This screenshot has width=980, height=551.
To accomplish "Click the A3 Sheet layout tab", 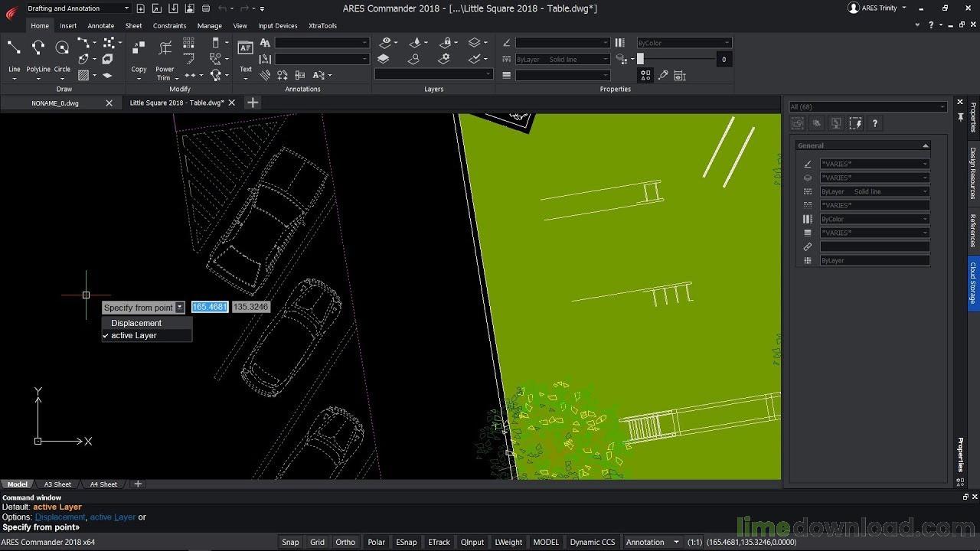I will pyautogui.click(x=57, y=484).
